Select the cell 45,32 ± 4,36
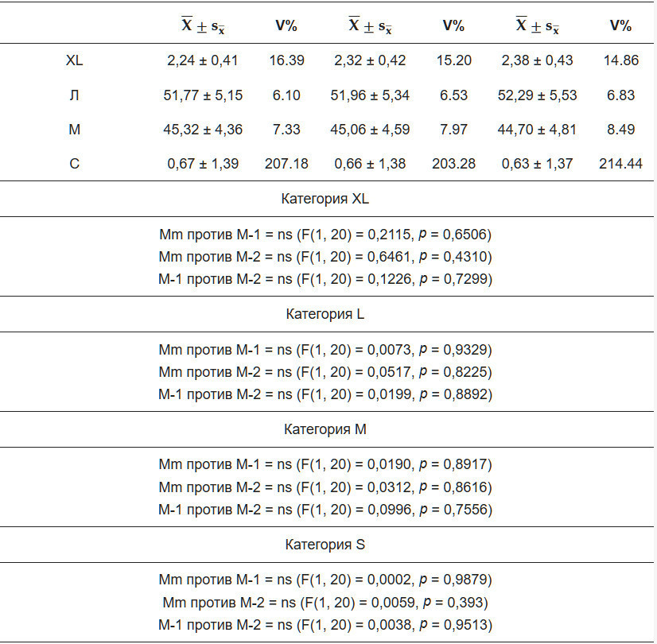The height and width of the screenshot is (644, 657). [x=203, y=130]
